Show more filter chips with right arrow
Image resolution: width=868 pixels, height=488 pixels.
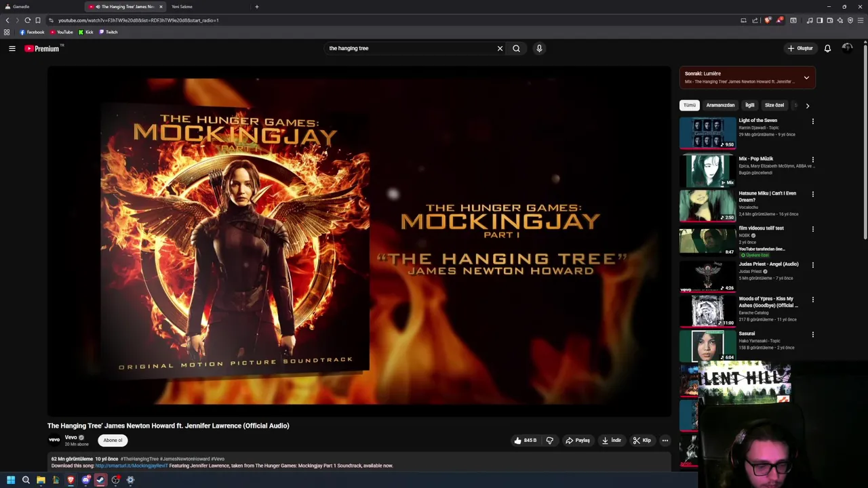pyautogui.click(x=807, y=106)
